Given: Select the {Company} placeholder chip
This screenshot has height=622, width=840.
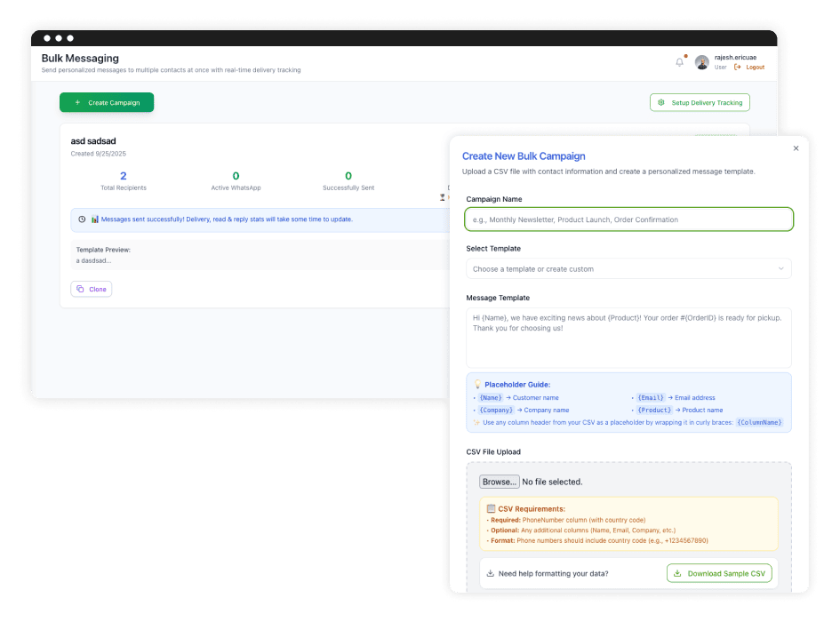Looking at the screenshot, I should coord(495,410).
